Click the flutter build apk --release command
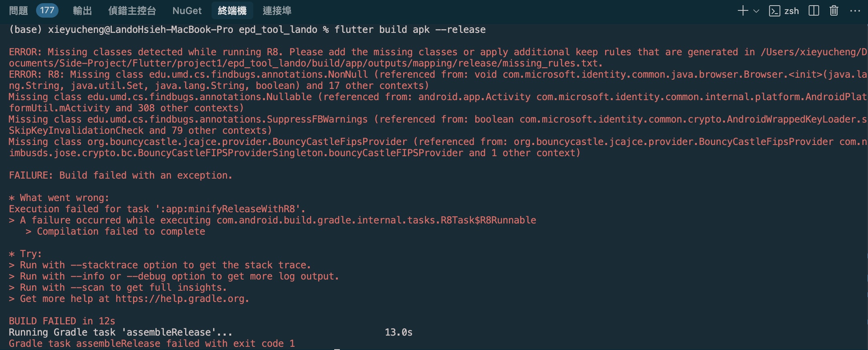 [x=410, y=30]
